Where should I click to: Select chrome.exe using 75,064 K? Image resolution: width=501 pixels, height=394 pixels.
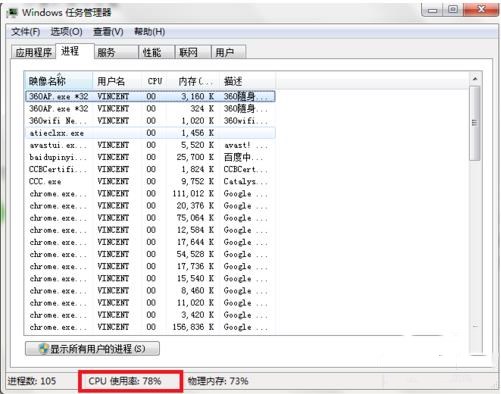coord(150,218)
